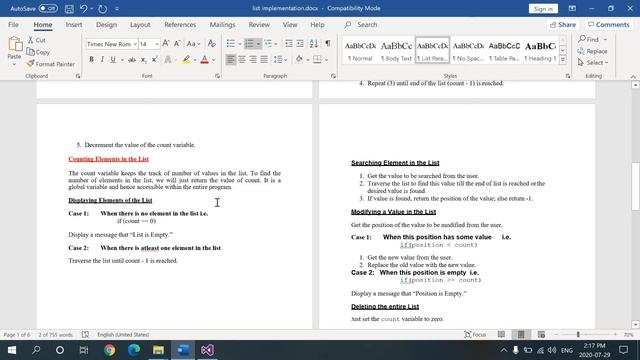Apply the red font color
The image size is (640, 360).
204,60
